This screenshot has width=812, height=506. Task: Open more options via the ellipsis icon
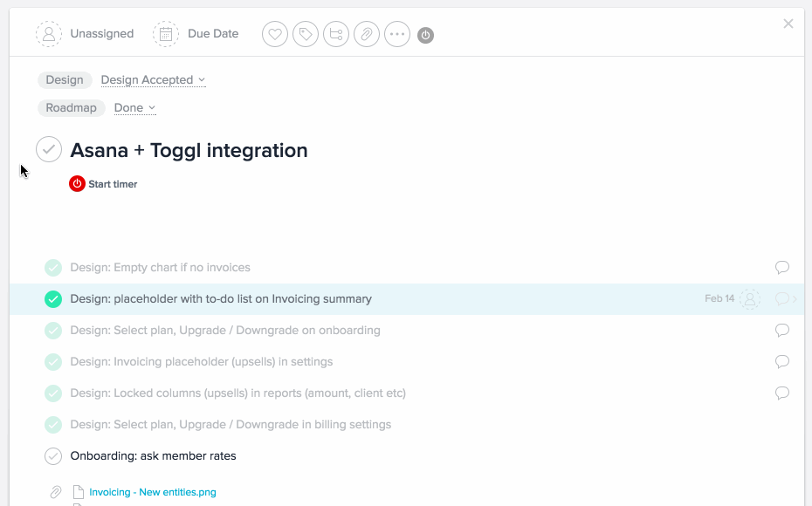click(x=396, y=34)
